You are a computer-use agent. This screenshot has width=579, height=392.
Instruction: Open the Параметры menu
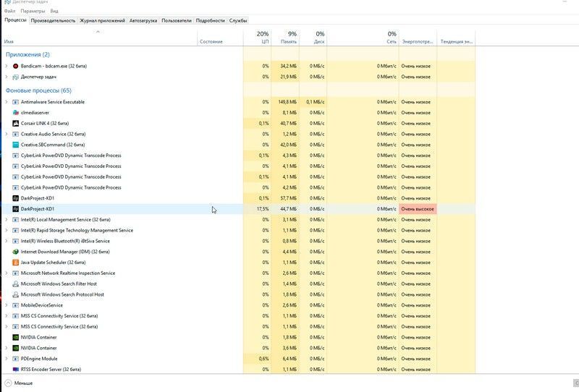(x=33, y=12)
